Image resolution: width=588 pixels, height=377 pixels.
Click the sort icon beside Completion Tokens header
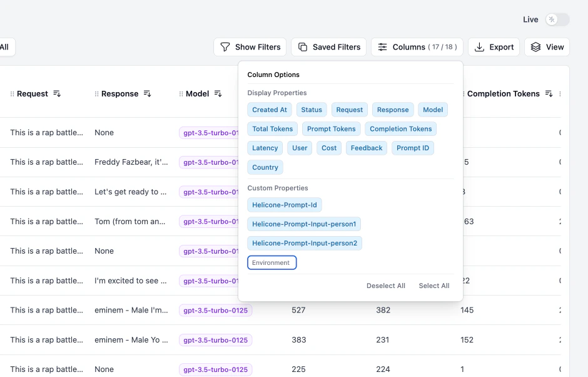(x=549, y=93)
